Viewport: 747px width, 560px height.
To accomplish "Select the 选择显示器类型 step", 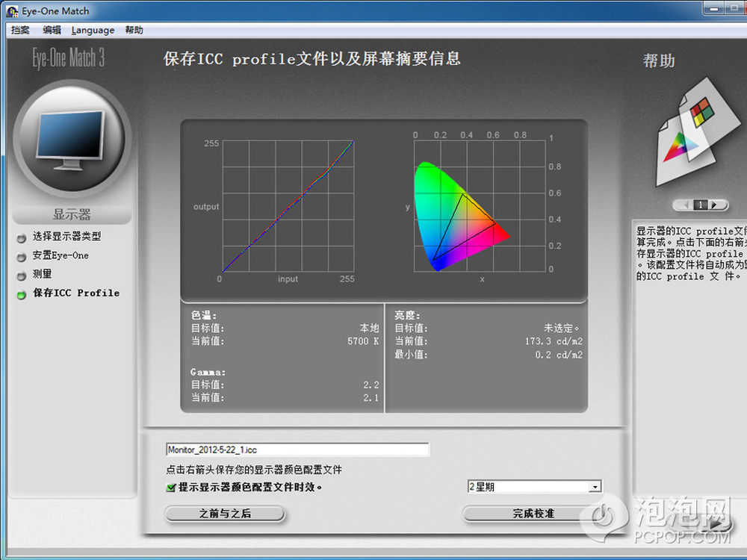I will coord(66,236).
